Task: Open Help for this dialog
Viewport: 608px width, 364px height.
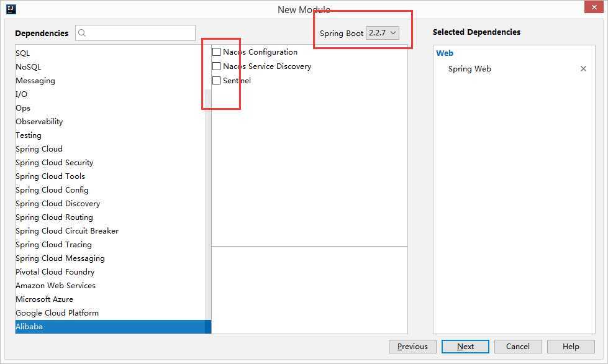Action: point(571,347)
